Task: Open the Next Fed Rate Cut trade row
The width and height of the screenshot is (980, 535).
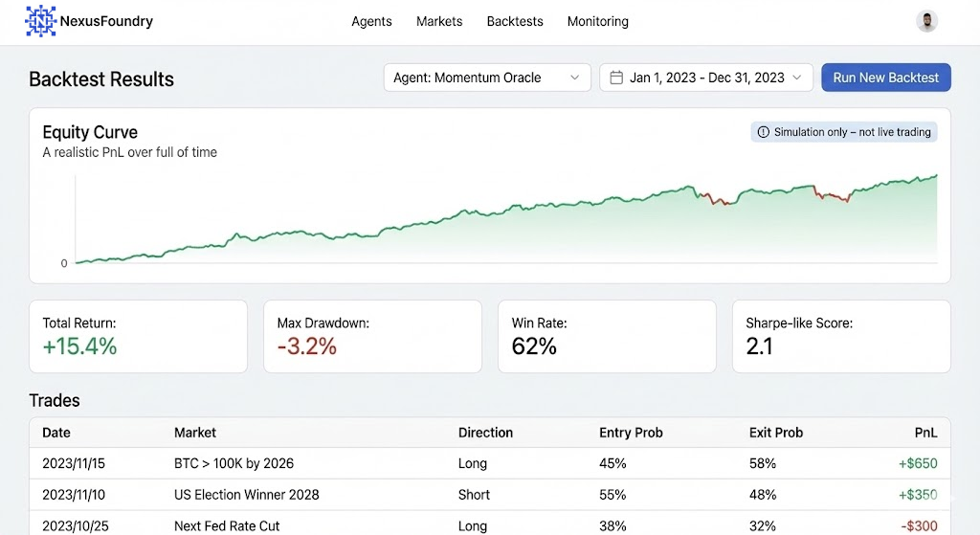Action: tap(226, 525)
